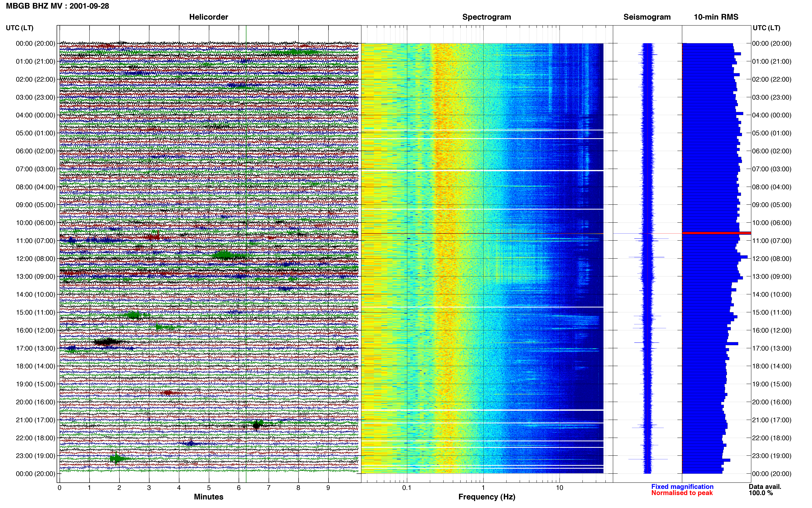Click "21:00 (17:00)" on the RMS time axis

pos(772,420)
